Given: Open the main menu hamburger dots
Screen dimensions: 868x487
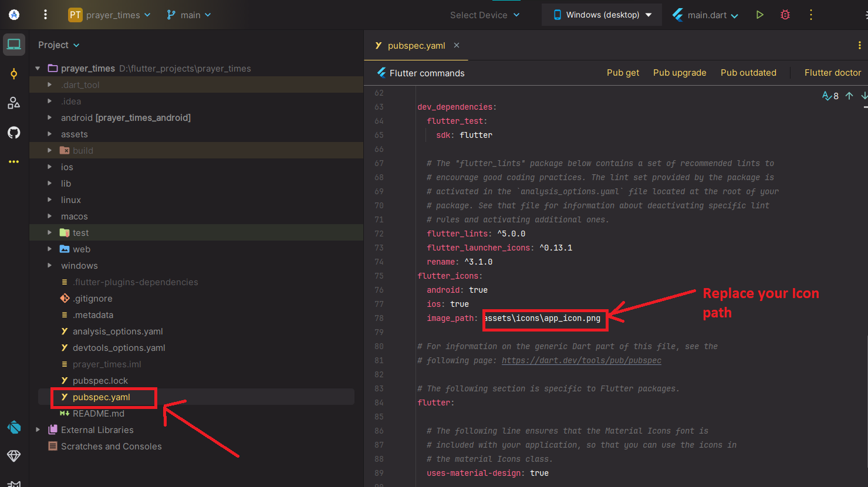Looking at the screenshot, I should [x=45, y=15].
